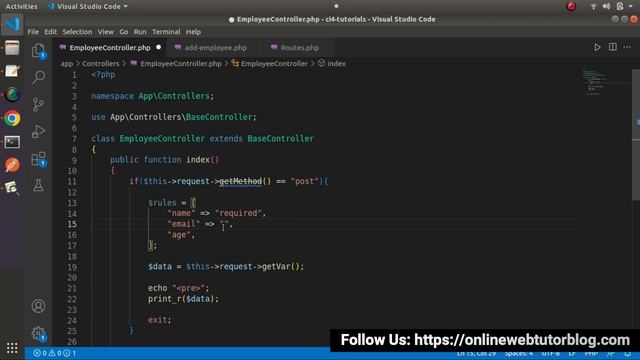Open the system volume indicator
The height and width of the screenshot is (360, 640).
[x=607, y=6]
